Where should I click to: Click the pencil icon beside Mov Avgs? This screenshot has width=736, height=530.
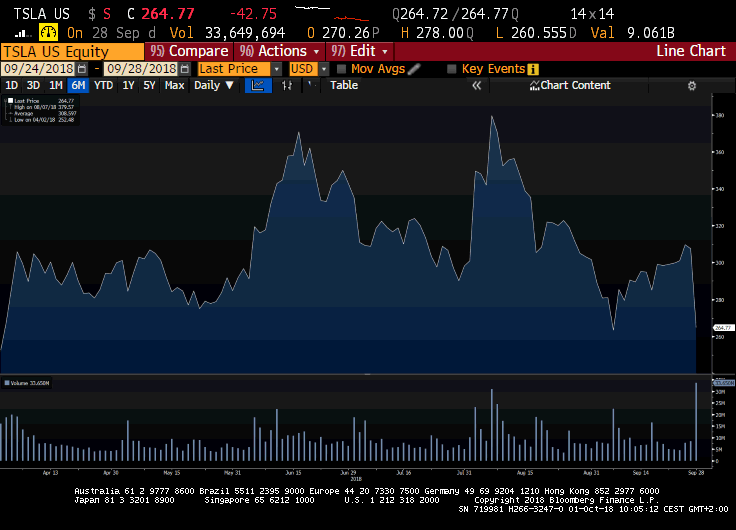point(414,69)
